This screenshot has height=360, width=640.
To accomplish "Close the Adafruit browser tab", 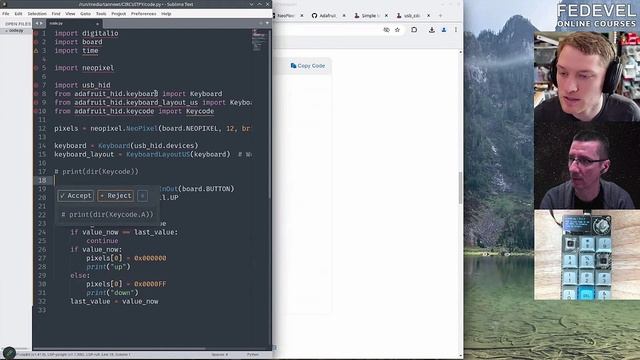I will click(344, 16).
